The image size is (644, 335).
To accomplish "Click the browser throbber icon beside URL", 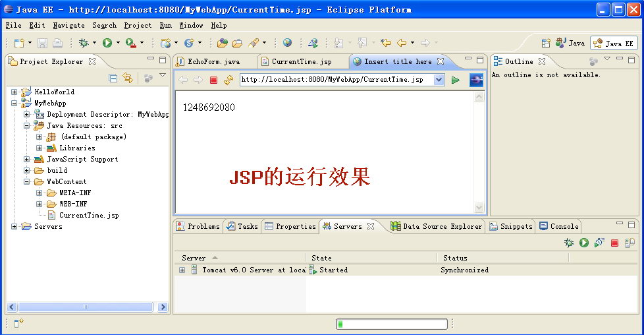I will (x=476, y=80).
